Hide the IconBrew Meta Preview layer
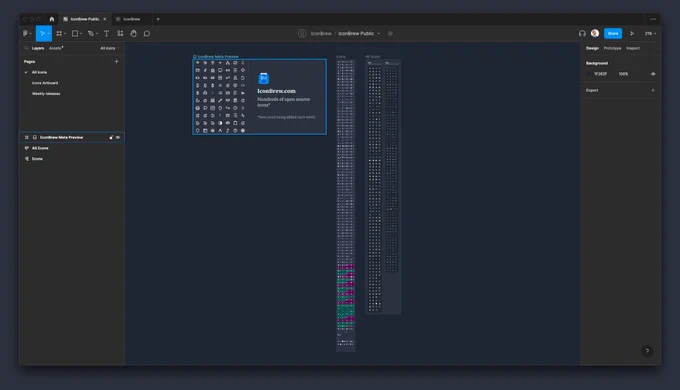Image resolution: width=680 pixels, height=390 pixels. [118, 138]
